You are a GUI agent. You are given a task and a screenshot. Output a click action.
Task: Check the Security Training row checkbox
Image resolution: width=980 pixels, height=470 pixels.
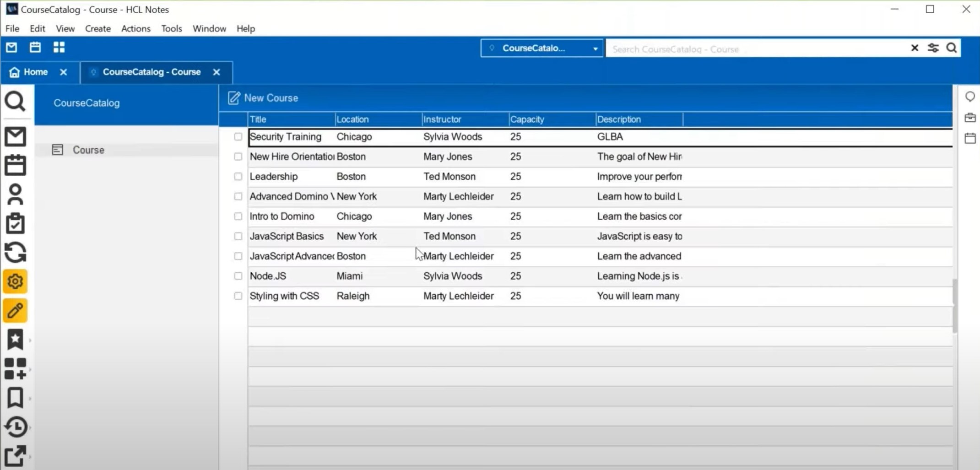point(238,136)
